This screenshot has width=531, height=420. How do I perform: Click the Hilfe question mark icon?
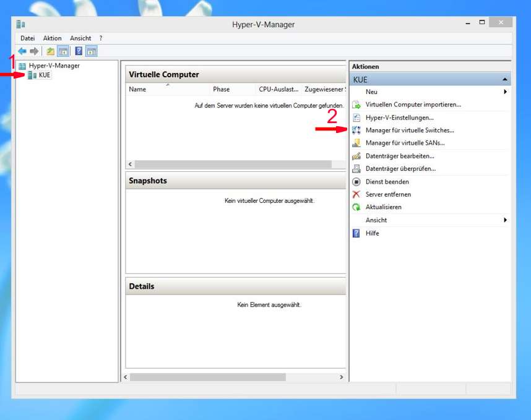(x=356, y=233)
